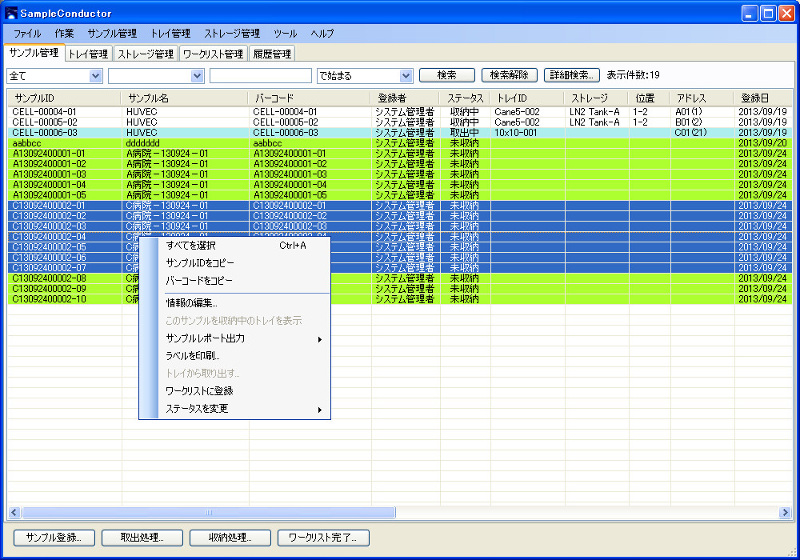
Task: Expand サンプルレポート出力 submenu arrow
Action: (320, 339)
